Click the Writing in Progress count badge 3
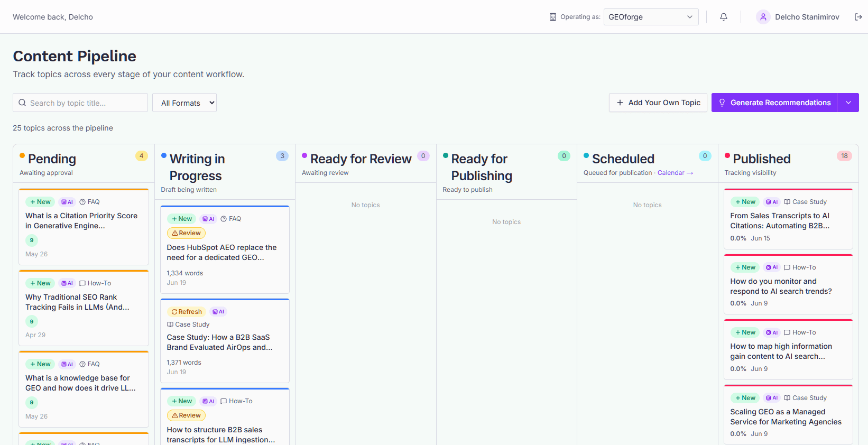Viewport: 868px width, 445px height. point(282,156)
